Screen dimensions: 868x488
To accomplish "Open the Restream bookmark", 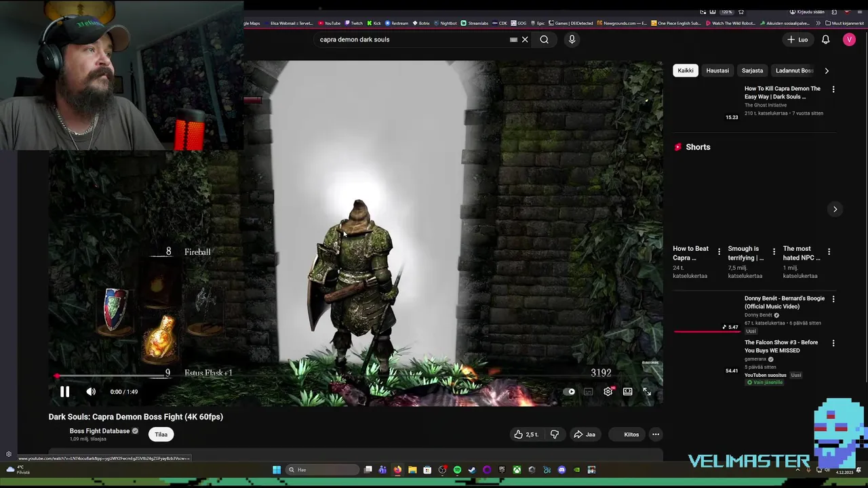I will tap(397, 23).
